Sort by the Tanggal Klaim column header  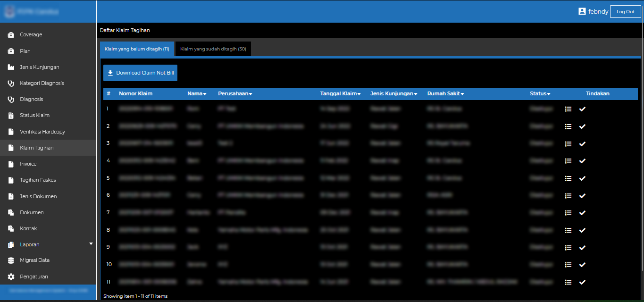pyautogui.click(x=340, y=94)
